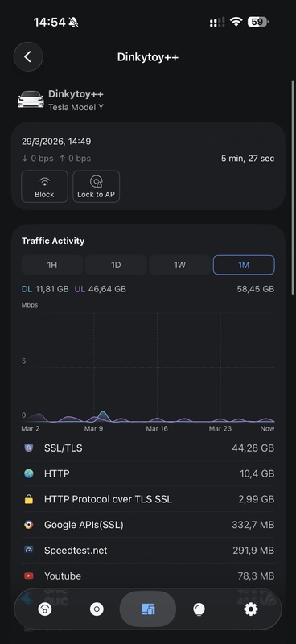Screen dimensions: 296x644
Task: Open the HTTP globe icon
Action: [29, 473]
